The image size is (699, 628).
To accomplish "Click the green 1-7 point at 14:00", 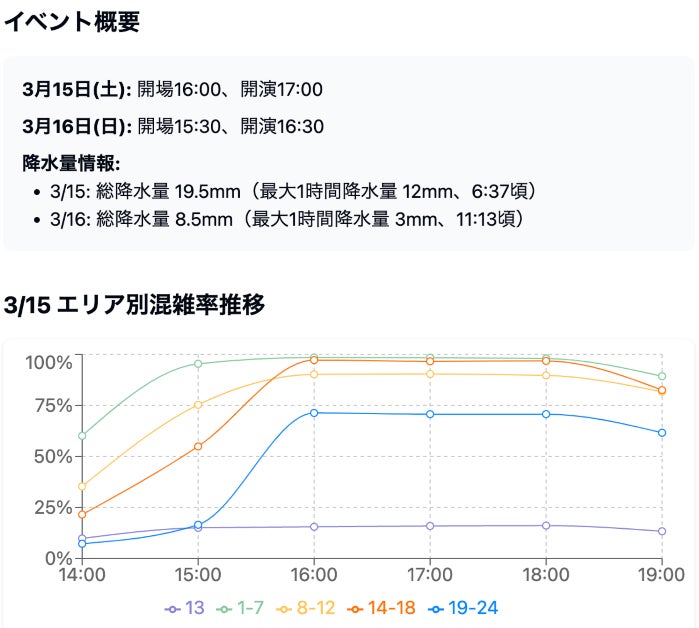I will tap(82, 435).
